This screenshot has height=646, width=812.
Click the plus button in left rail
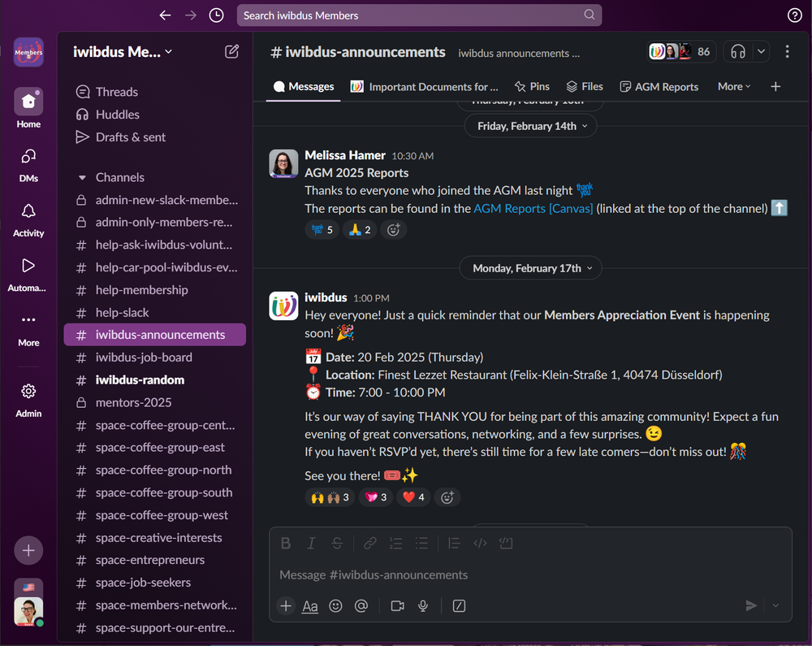(x=28, y=550)
